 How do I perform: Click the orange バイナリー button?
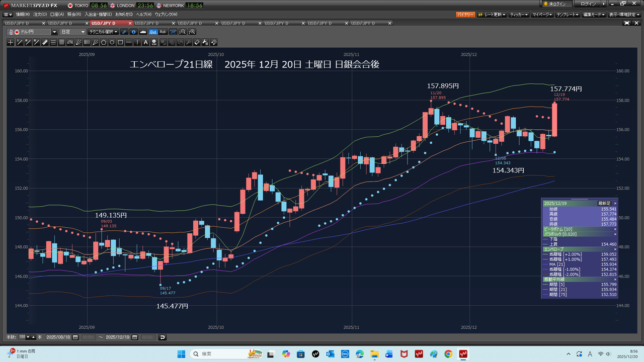click(465, 15)
